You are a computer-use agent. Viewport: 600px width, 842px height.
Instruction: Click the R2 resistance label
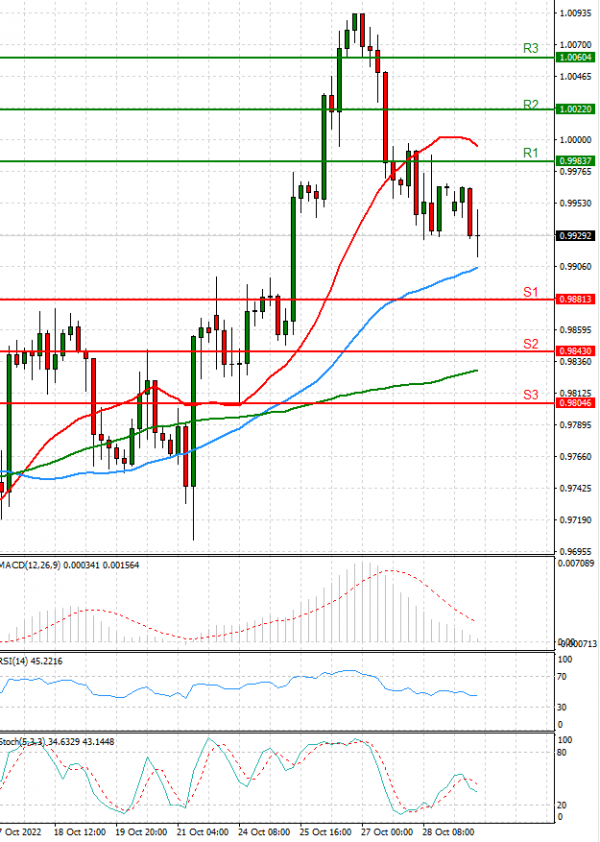(530, 104)
